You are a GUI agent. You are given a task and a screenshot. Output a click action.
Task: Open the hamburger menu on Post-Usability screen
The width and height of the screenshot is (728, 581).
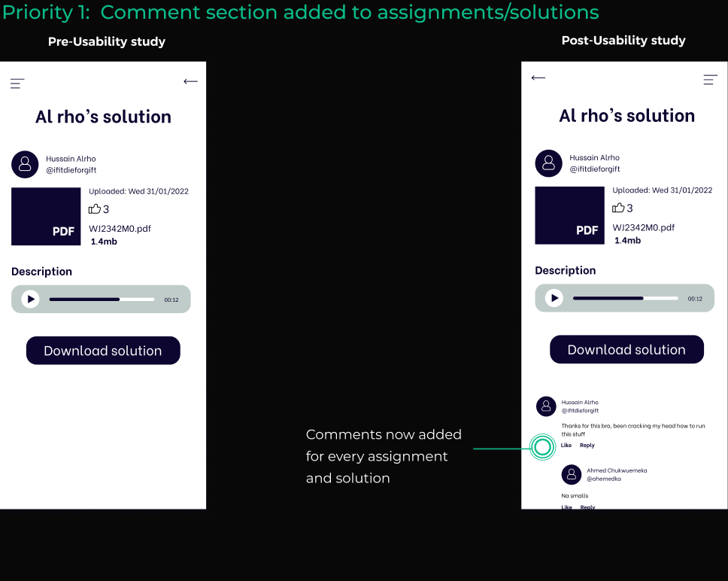click(710, 78)
